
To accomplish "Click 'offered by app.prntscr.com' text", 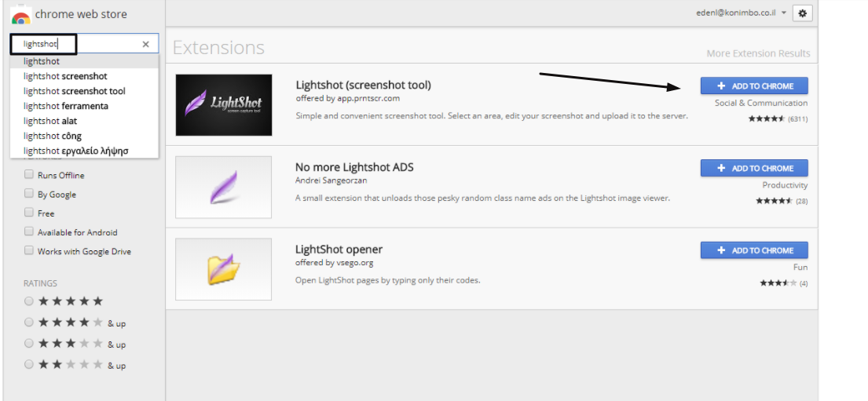I will [x=348, y=98].
